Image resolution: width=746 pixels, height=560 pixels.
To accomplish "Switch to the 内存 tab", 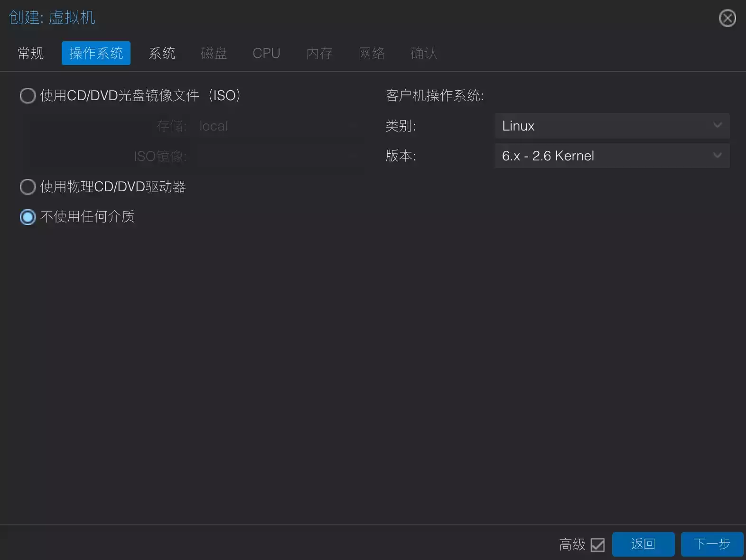I will point(319,53).
